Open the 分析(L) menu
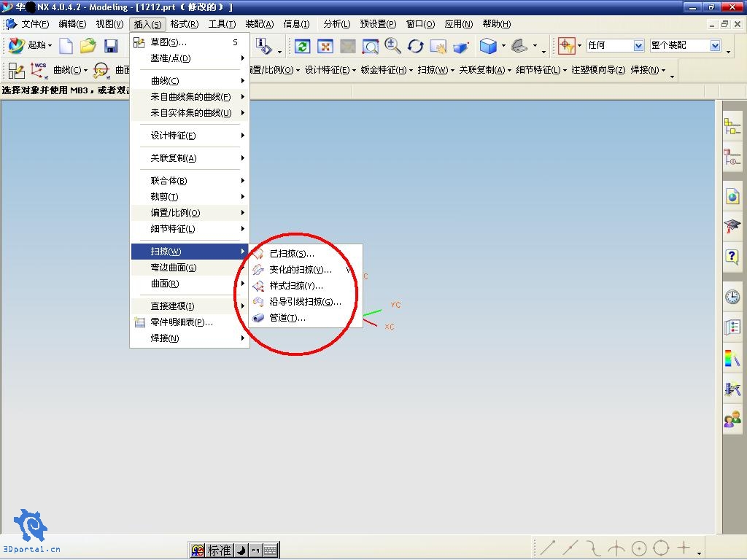Image resolution: width=747 pixels, height=560 pixels. tap(336, 24)
